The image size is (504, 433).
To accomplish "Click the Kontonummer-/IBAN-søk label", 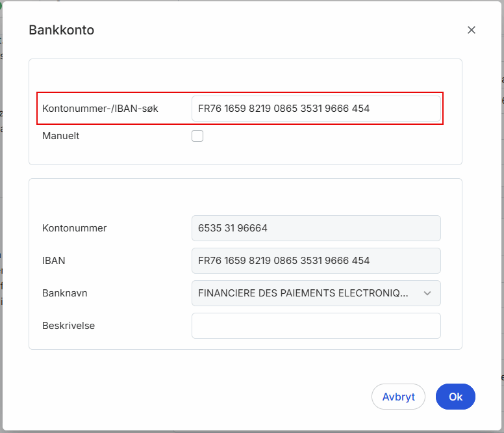I will [100, 109].
